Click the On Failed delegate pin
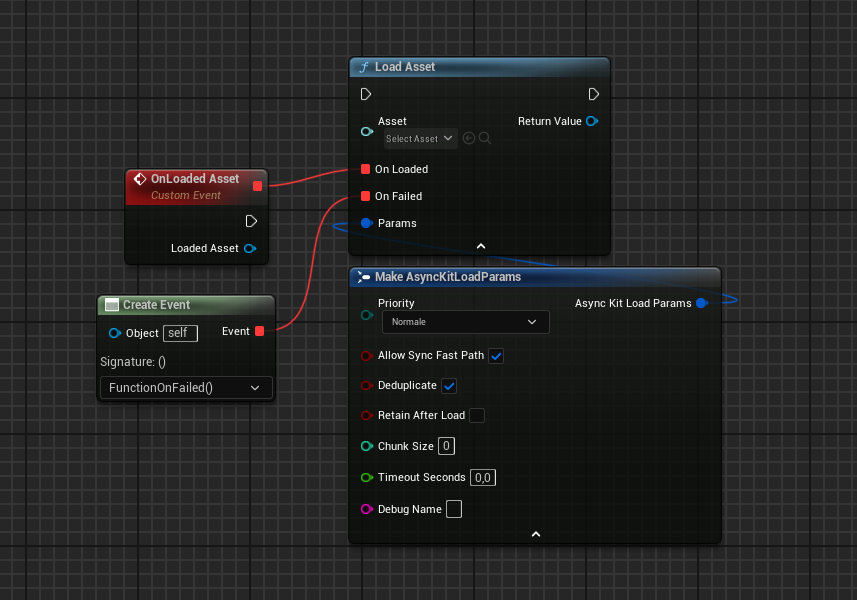The height and width of the screenshot is (600, 857). (x=366, y=196)
